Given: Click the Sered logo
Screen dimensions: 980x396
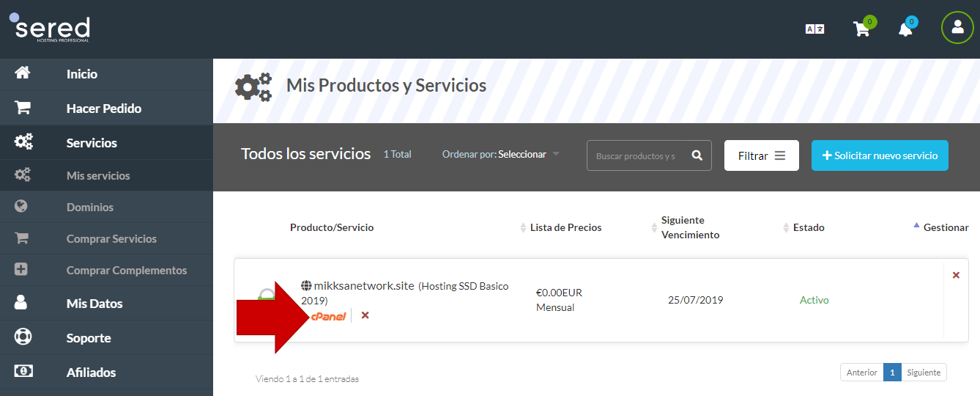Looking at the screenshot, I should [50, 28].
